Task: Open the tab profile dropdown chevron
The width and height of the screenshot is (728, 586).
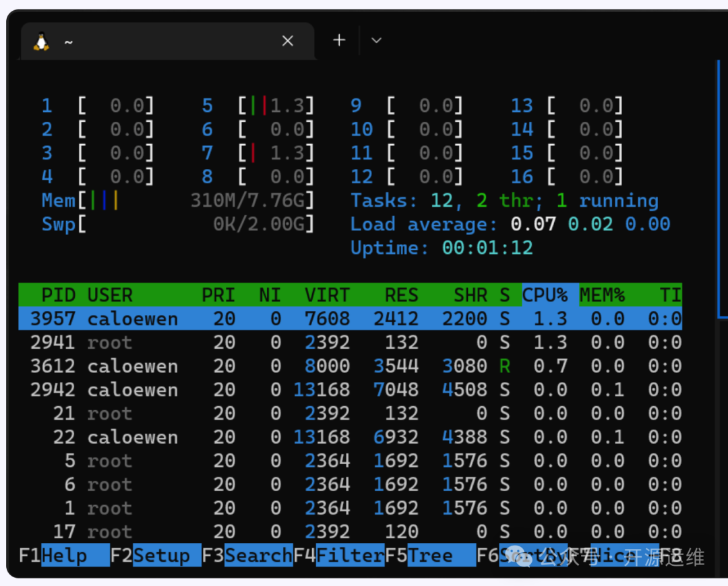Action: click(x=377, y=40)
